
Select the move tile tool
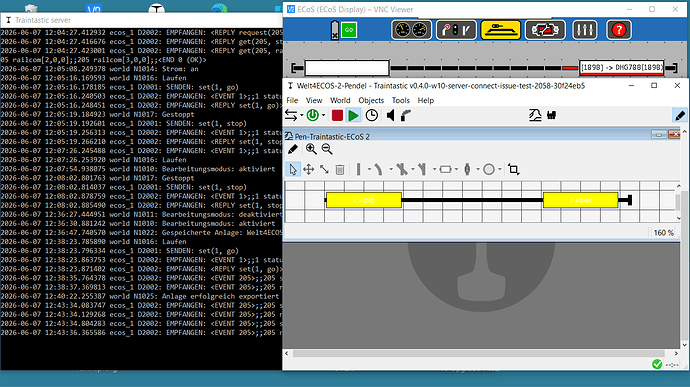click(308, 169)
